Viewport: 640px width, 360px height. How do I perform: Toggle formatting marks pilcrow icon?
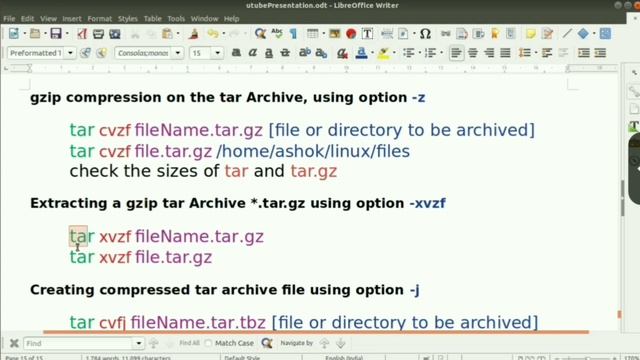[x=293, y=34]
